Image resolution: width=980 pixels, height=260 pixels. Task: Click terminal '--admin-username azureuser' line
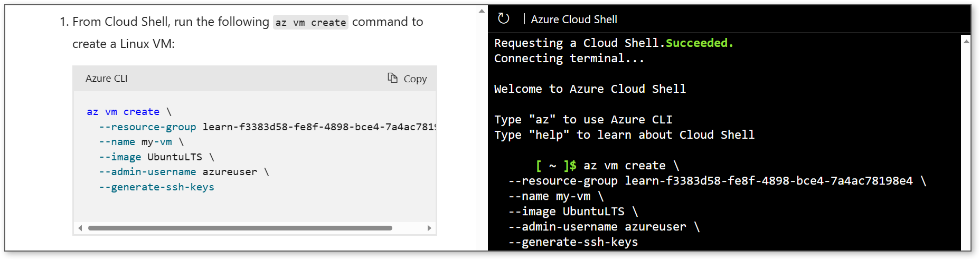pyautogui.click(x=604, y=227)
